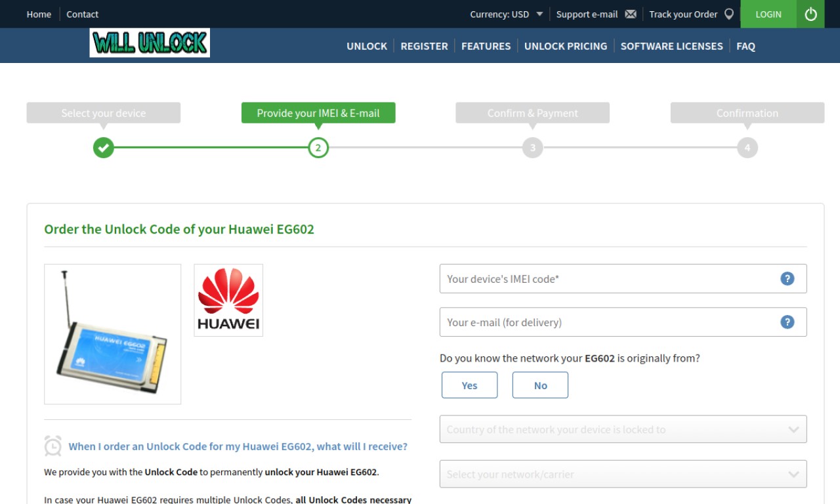Click the completed step one checkmark circle
840x504 pixels.
click(x=103, y=148)
